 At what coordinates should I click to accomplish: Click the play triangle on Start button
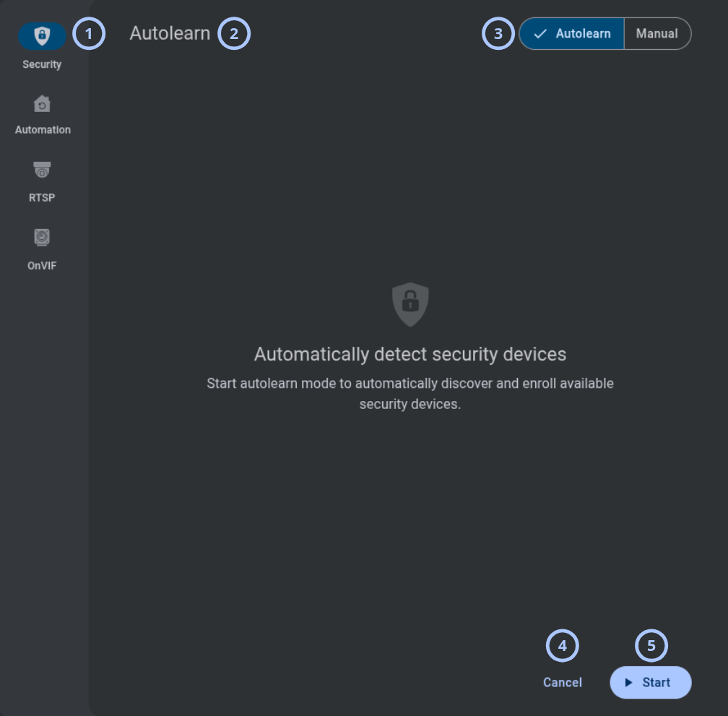[628, 682]
